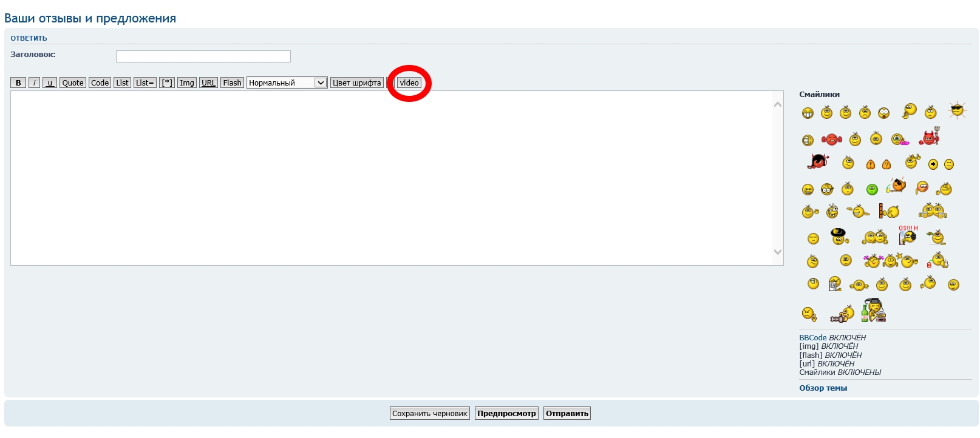Insert the red angry smiley with fists
Image resolution: width=980 pixels, height=438 pixels.
click(831, 140)
